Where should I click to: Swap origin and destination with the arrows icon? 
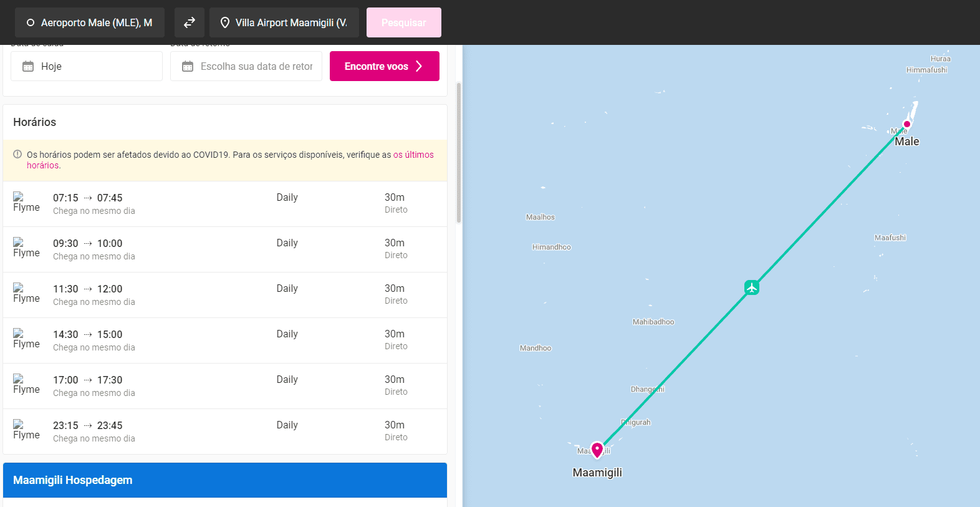point(190,22)
